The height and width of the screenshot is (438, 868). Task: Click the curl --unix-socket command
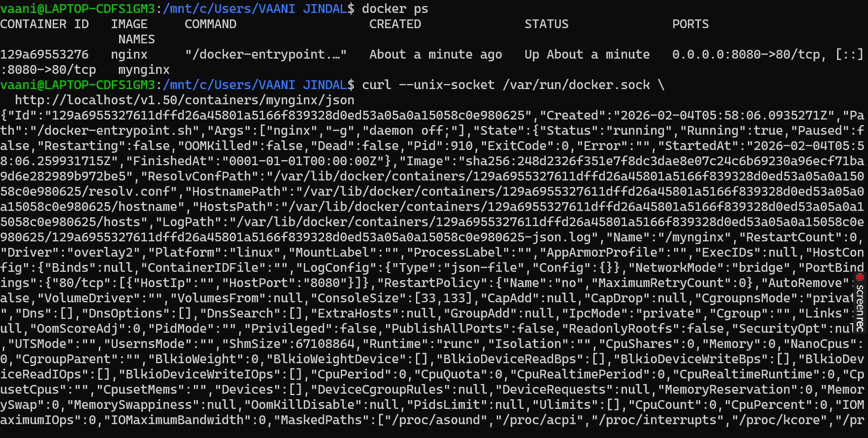tap(427, 84)
